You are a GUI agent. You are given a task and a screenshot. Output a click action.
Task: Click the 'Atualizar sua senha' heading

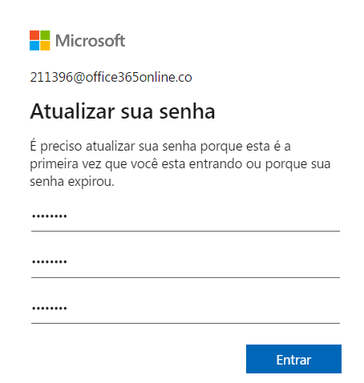(122, 111)
